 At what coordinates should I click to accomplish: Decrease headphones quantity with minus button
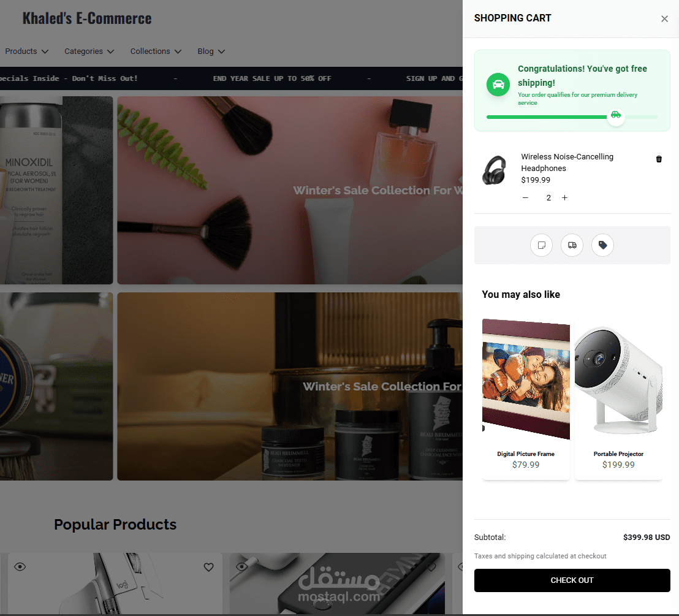pyautogui.click(x=525, y=197)
